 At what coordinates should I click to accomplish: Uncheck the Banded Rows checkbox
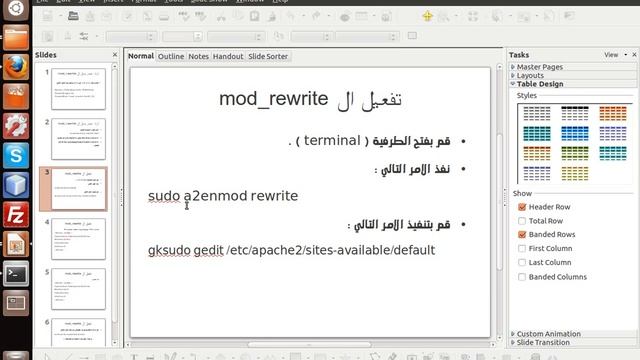pos(522,235)
